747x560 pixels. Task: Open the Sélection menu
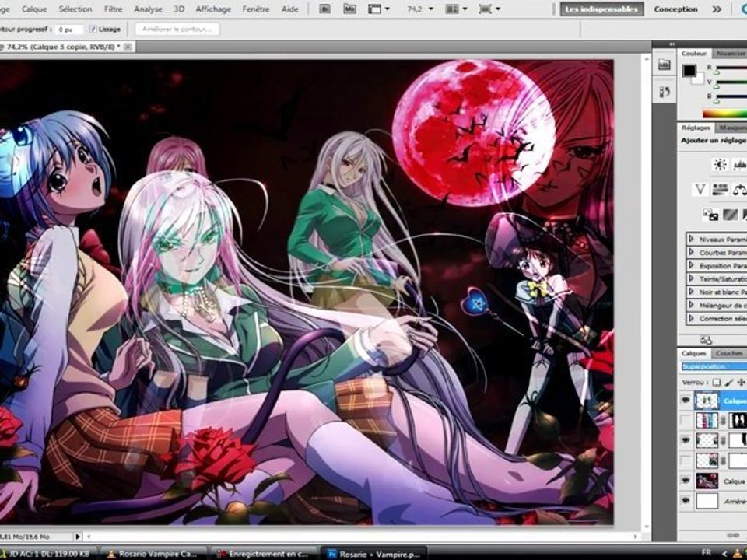tap(75, 9)
